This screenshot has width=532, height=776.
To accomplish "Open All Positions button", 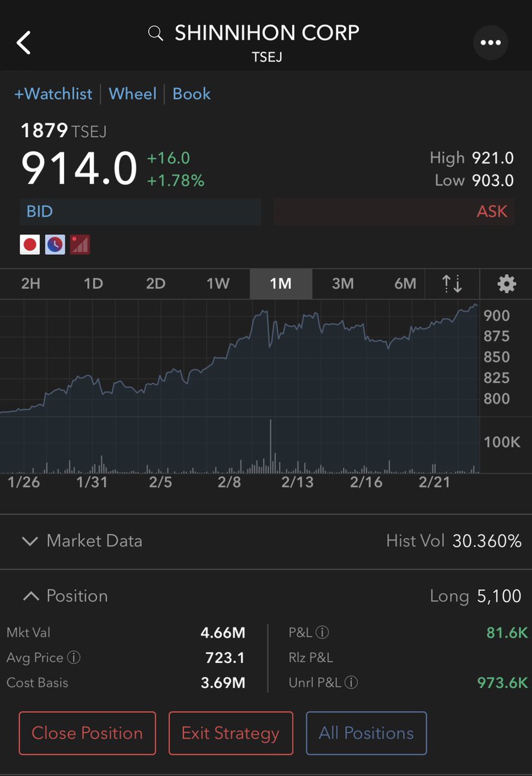I will (x=367, y=733).
